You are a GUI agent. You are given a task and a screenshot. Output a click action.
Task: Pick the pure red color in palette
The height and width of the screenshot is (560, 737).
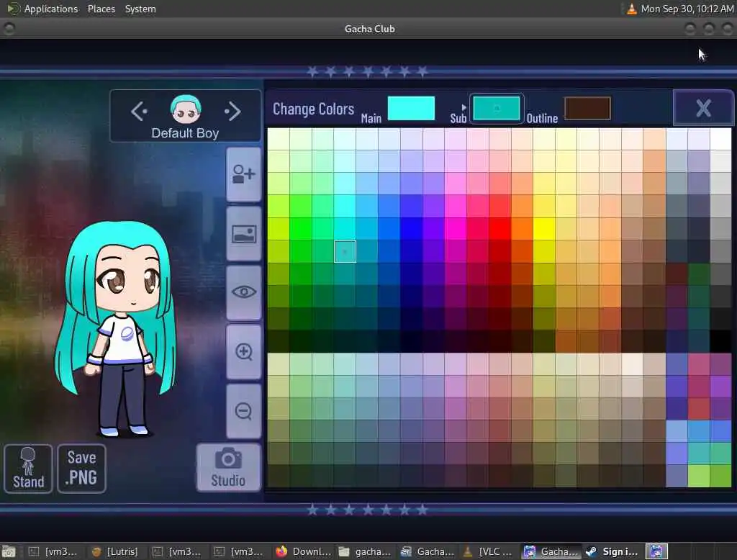tap(499, 229)
